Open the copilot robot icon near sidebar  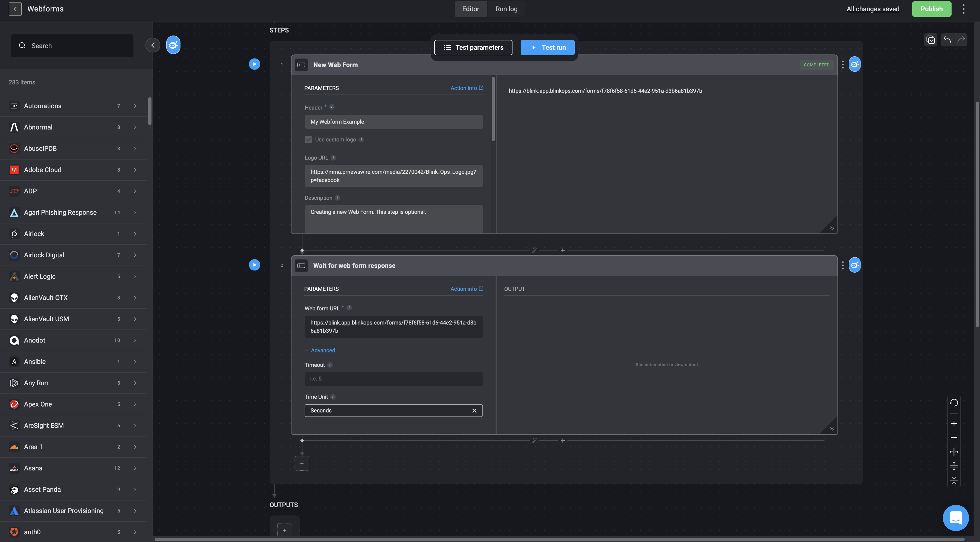pyautogui.click(x=173, y=45)
